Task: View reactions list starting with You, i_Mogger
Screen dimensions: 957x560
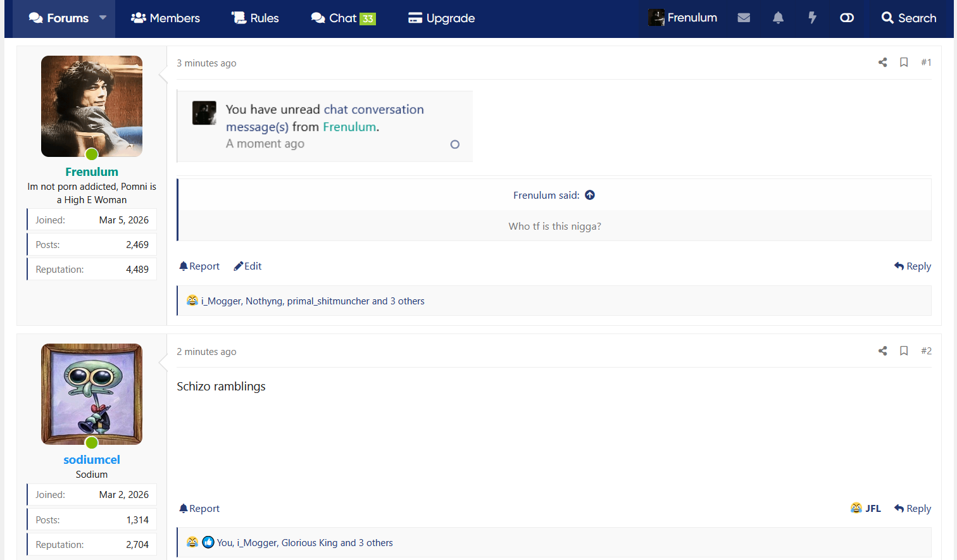Action: tap(305, 543)
